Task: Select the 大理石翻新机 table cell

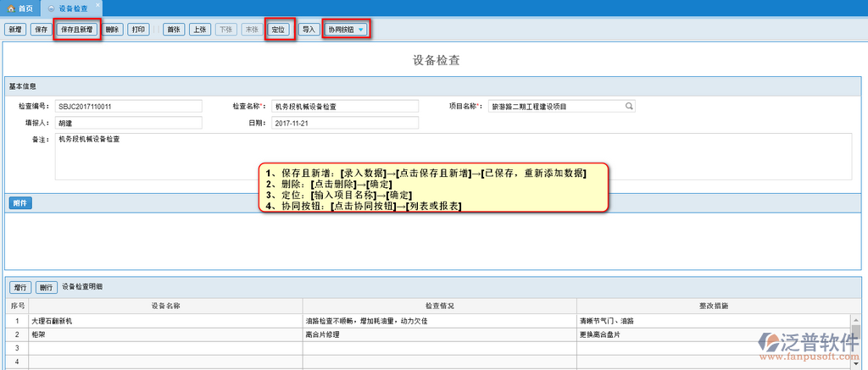Action: pyautogui.click(x=164, y=322)
